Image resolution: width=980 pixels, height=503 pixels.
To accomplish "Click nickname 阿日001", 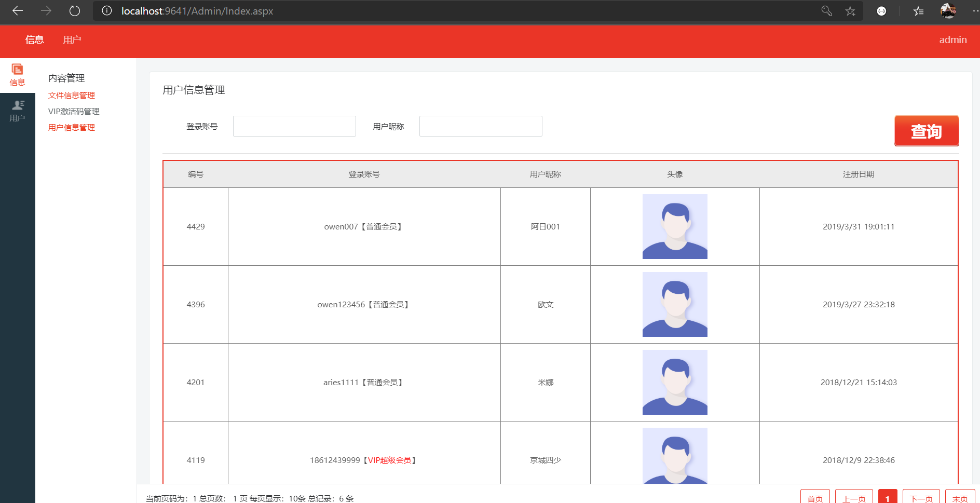I will point(545,227).
